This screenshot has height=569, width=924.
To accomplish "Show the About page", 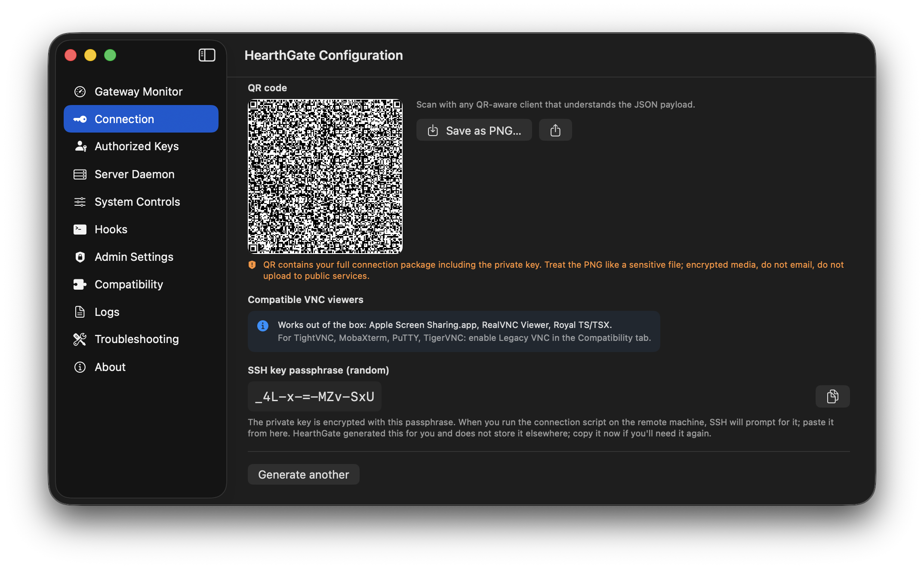I will point(141,367).
